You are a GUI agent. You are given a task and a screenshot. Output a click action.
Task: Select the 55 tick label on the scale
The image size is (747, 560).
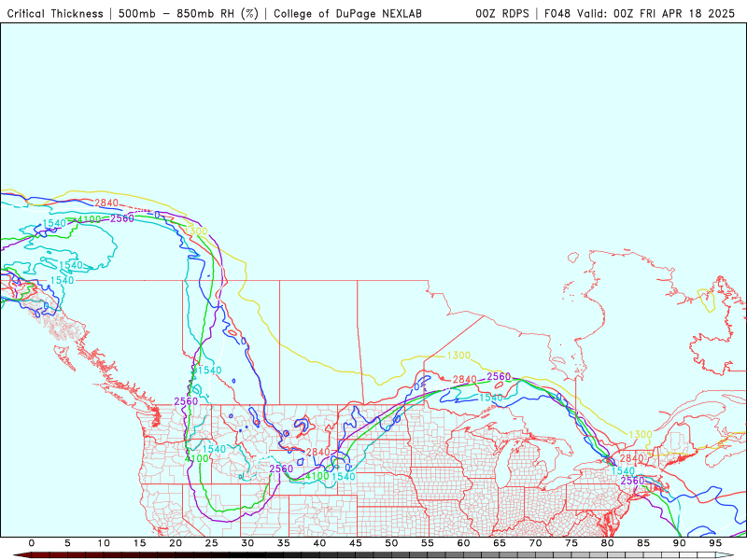coord(428,543)
